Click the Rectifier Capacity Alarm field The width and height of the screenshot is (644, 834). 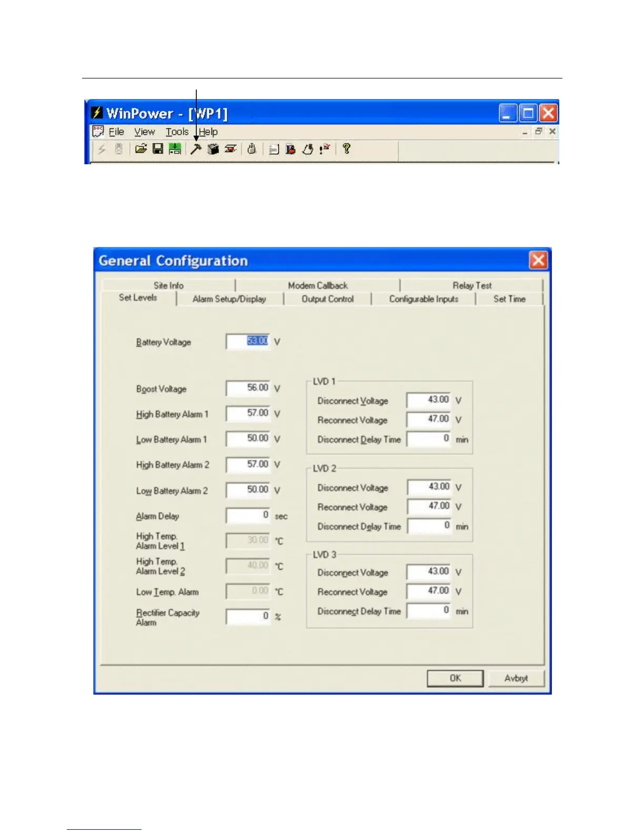(248, 616)
